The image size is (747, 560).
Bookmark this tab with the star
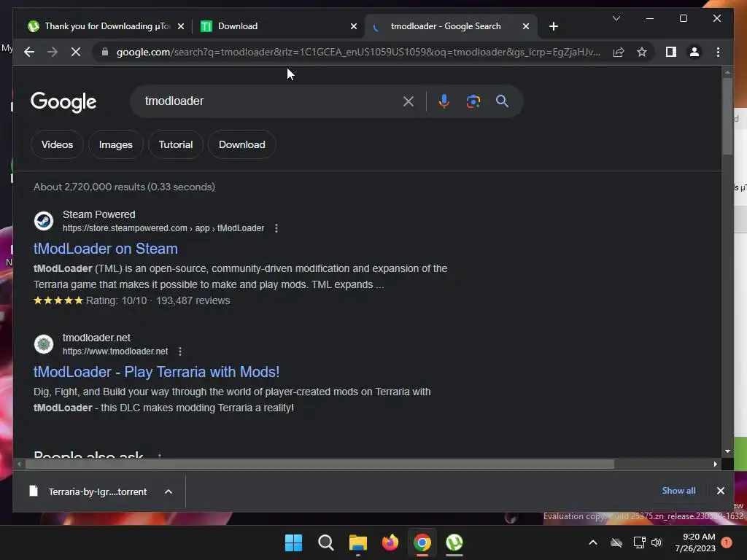642,52
